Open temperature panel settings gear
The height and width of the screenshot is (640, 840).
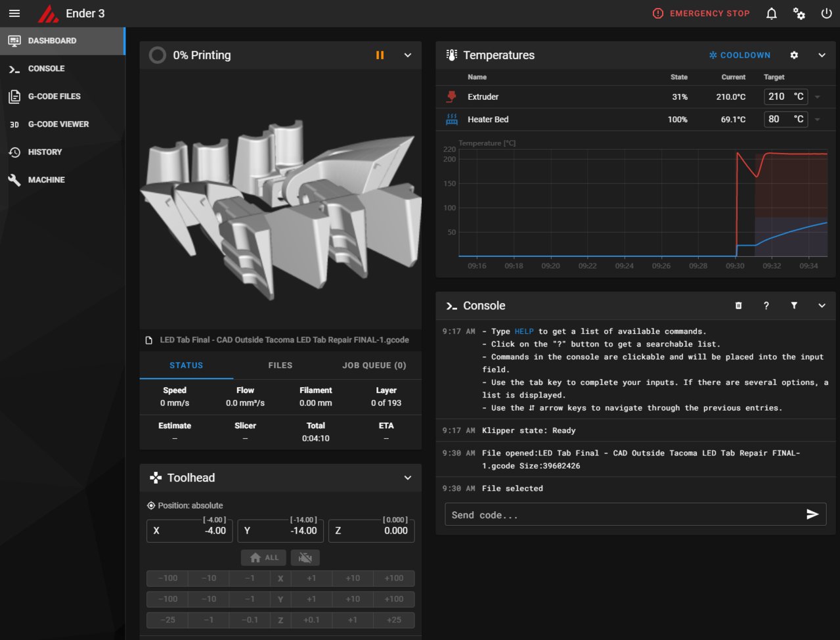[794, 55]
